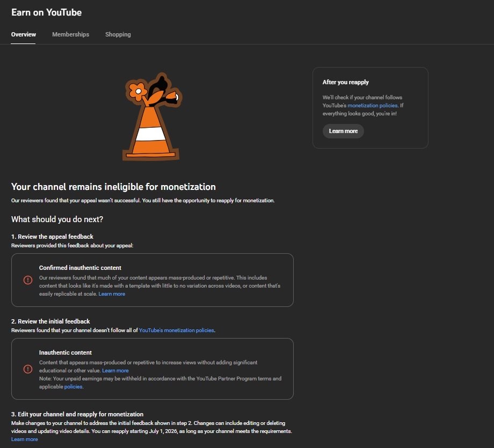
Task: Switch to the Overview tab
Action: 23,34
